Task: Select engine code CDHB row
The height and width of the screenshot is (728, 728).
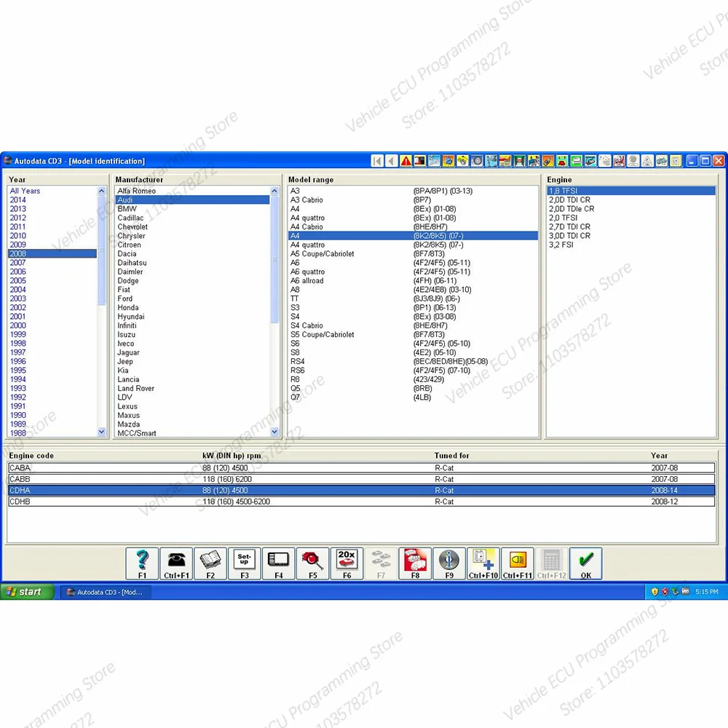Action: coord(361,502)
